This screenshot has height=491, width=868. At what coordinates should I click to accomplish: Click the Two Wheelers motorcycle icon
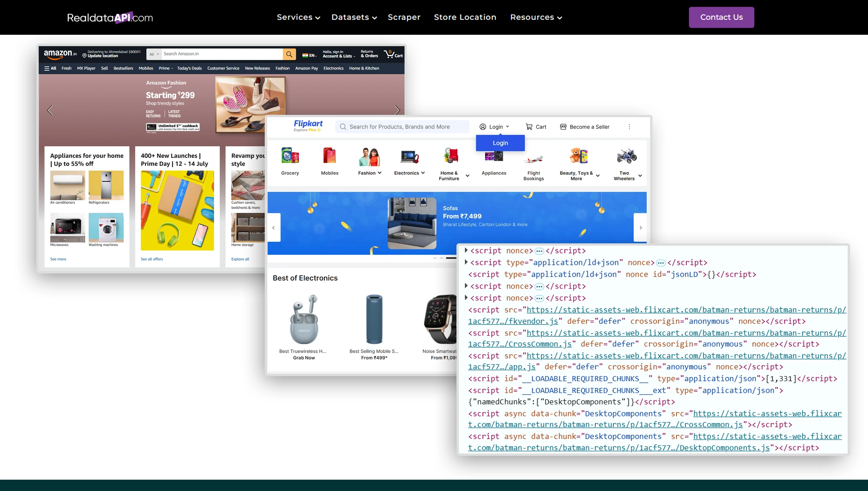tap(626, 156)
